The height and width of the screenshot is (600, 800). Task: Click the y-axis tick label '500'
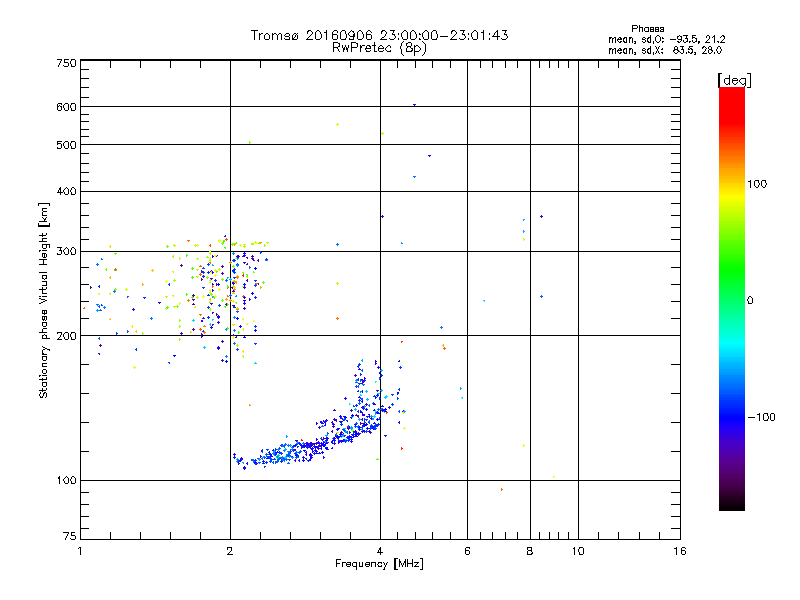[66, 145]
